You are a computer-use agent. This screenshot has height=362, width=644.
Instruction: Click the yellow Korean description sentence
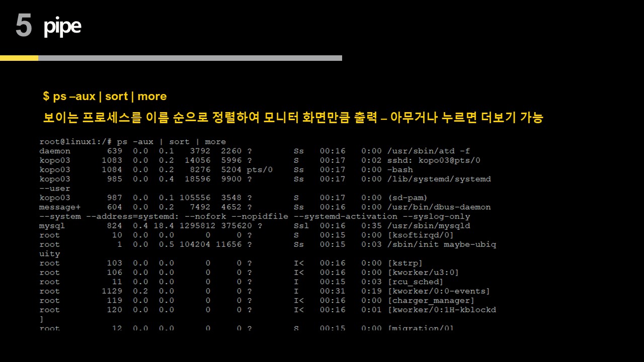tap(293, 118)
